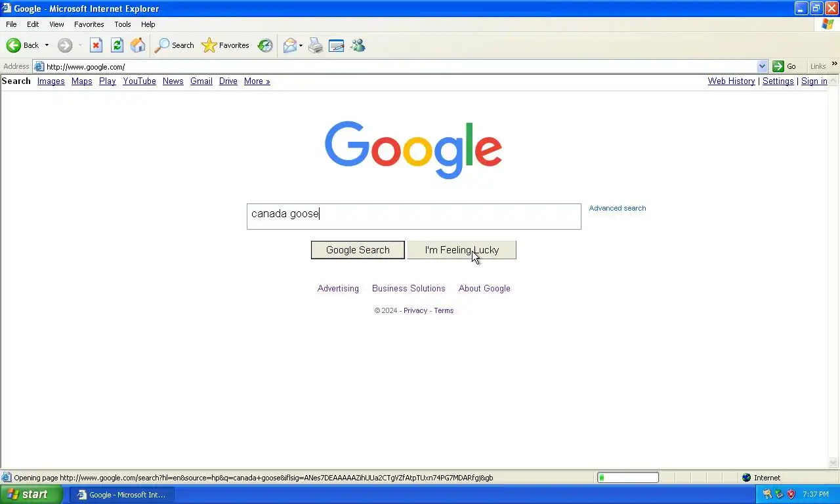The width and height of the screenshot is (840, 504).
Task: Open the Images link
Action: tap(51, 81)
